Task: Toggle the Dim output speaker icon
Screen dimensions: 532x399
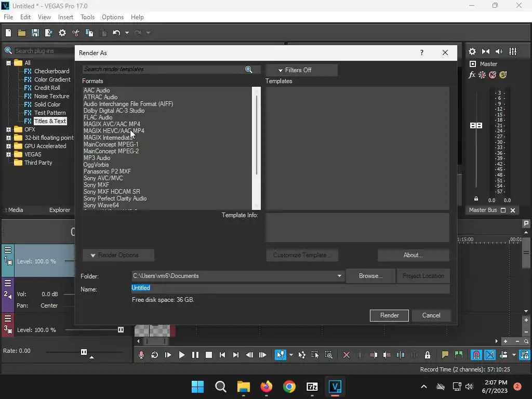Action: tap(499, 51)
